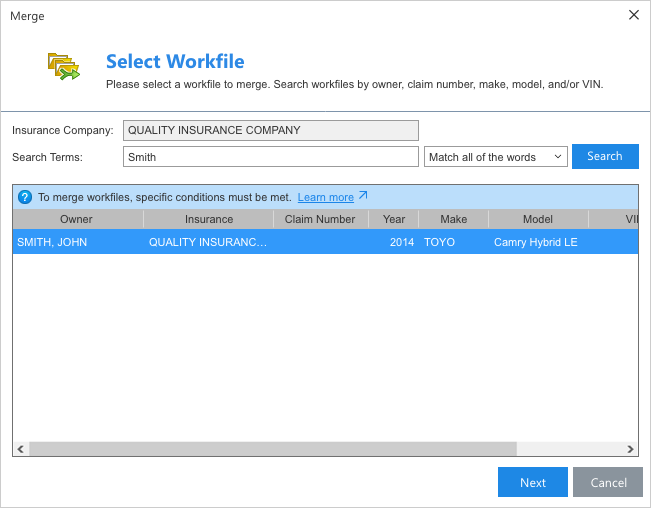Click the Search button

coord(604,157)
